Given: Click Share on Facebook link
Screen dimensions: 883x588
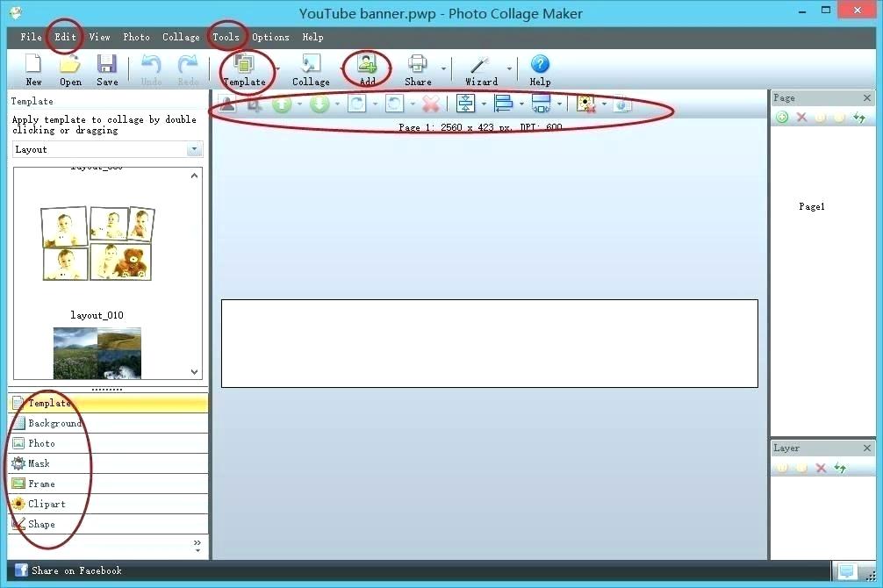Looking at the screenshot, I should [76, 570].
